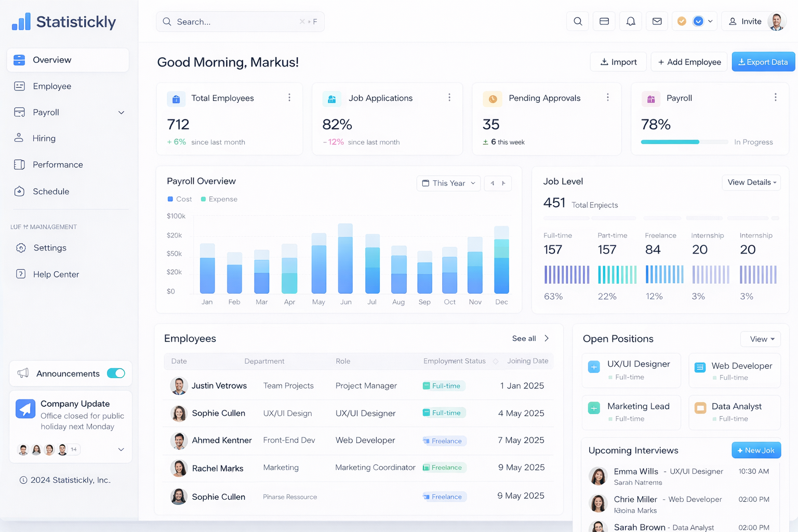
Task: Click the Schedule icon in sidebar
Action: 19,191
